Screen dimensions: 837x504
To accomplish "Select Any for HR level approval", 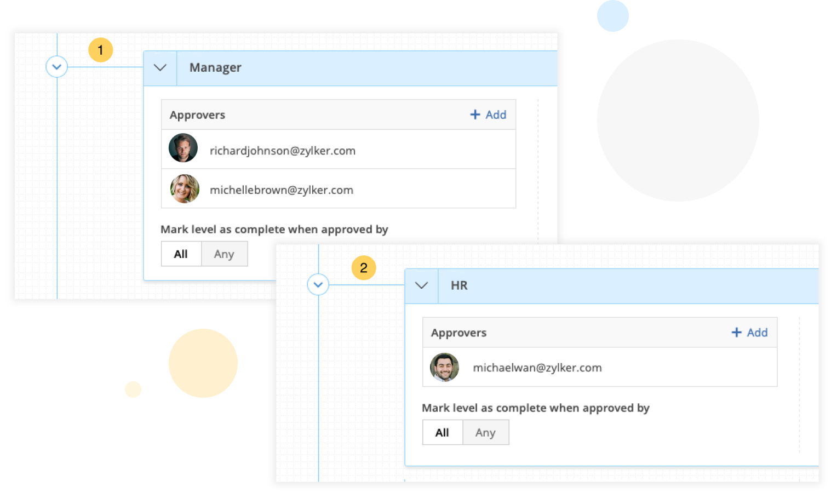I will coord(485,433).
